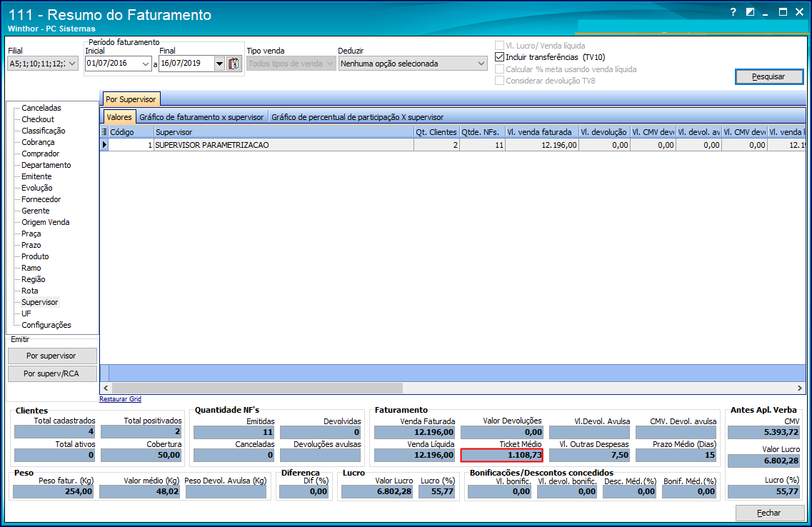Click the CMV value 5.393,72
The height and width of the screenshot is (527, 812).
coord(763,432)
